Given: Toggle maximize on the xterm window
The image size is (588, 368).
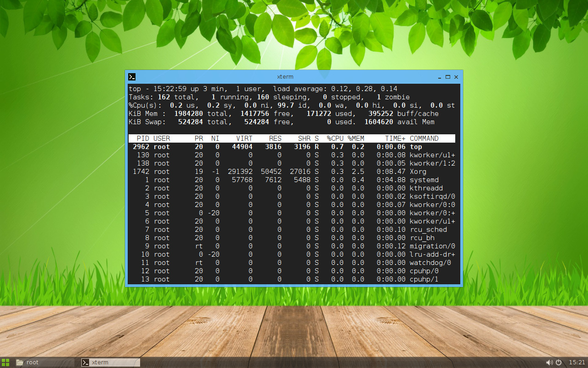Looking at the screenshot, I should (x=447, y=77).
